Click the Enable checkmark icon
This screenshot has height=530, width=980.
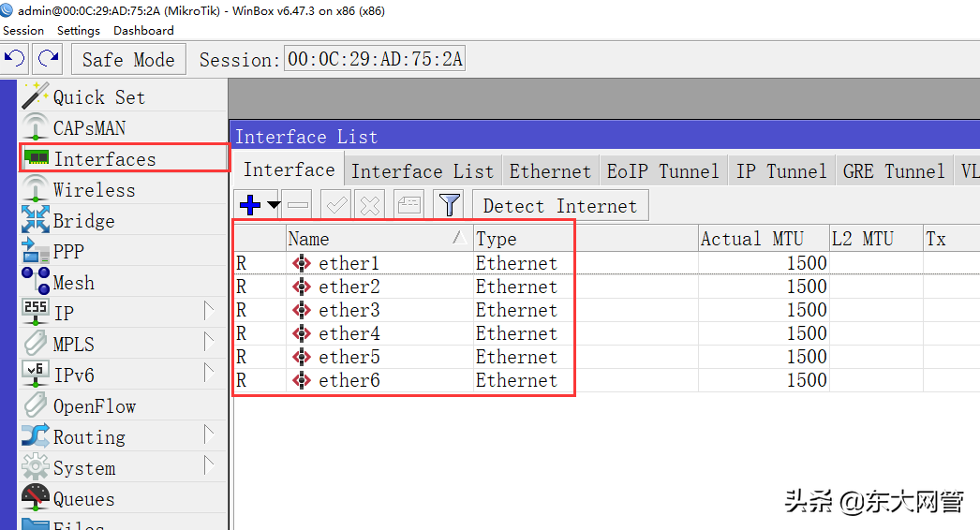tap(337, 205)
